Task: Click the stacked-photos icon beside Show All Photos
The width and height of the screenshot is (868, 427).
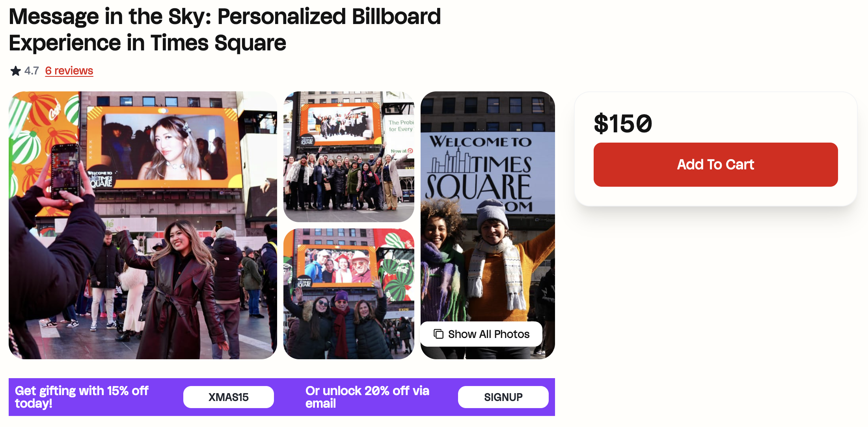Action: [x=438, y=334]
